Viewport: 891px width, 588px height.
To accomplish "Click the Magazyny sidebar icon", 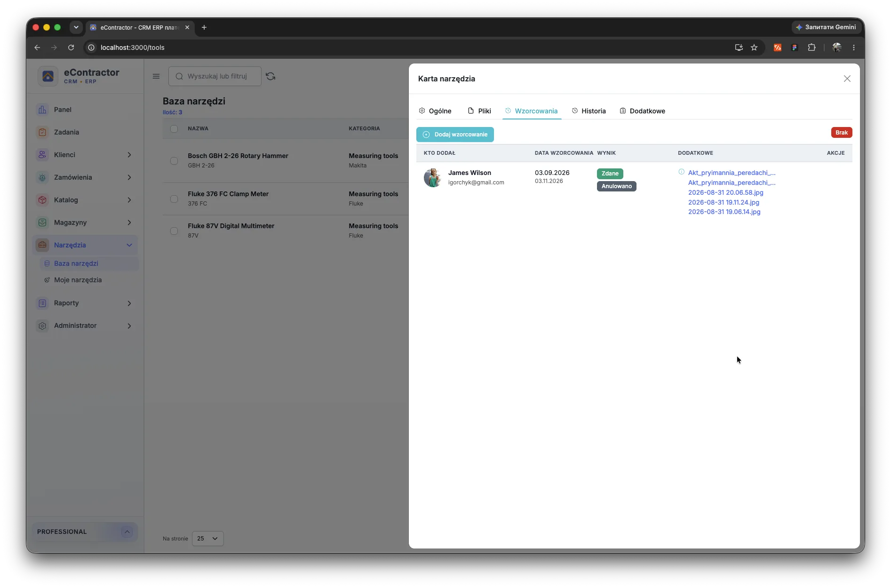I will click(x=42, y=222).
